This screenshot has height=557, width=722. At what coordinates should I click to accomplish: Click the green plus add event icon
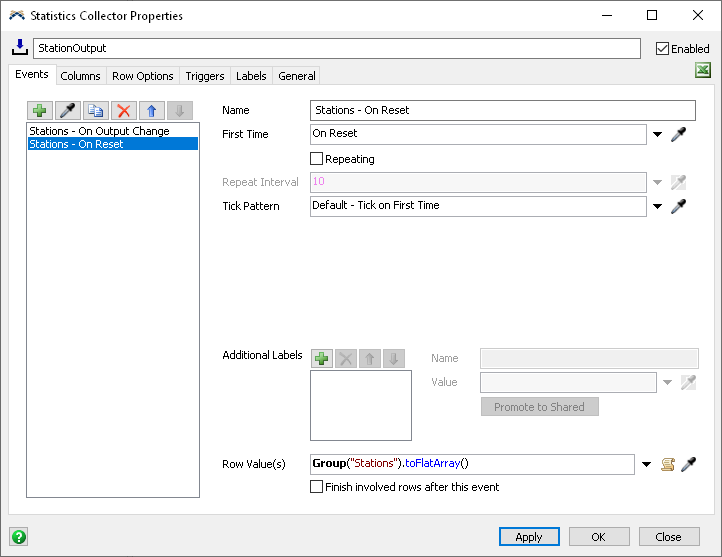(x=40, y=111)
